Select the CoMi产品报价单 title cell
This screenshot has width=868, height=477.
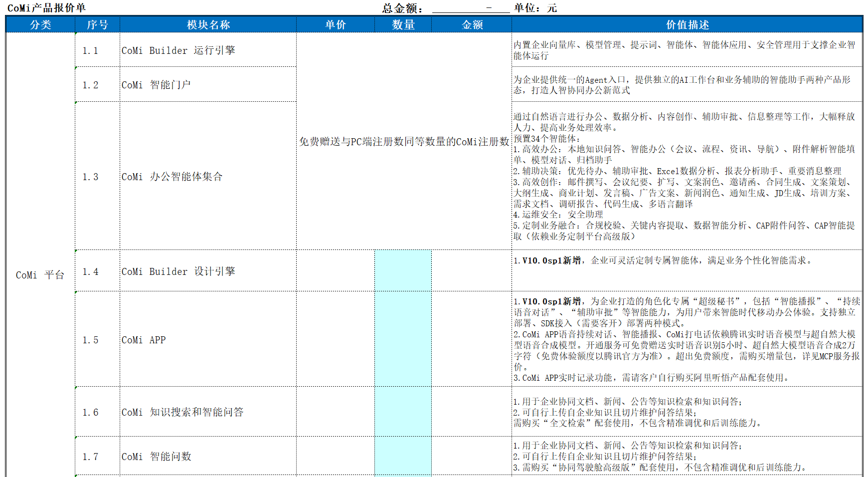(x=46, y=8)
